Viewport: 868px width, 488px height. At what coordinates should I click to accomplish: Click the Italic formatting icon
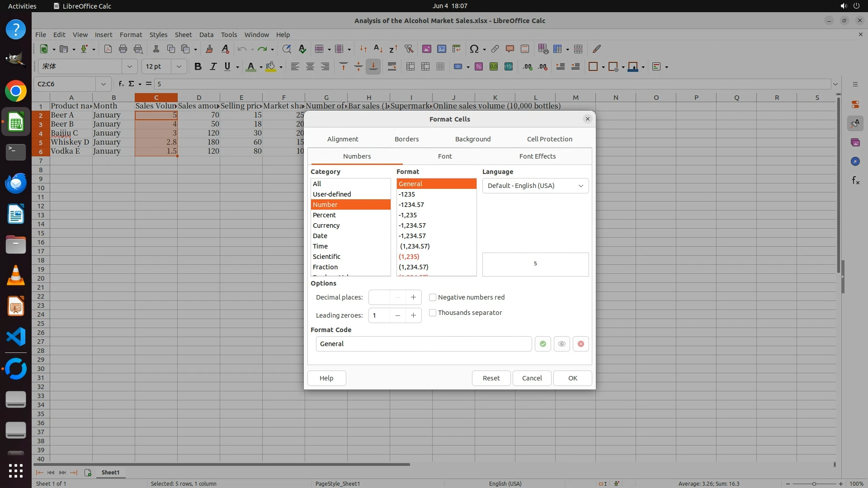(213, 67)
